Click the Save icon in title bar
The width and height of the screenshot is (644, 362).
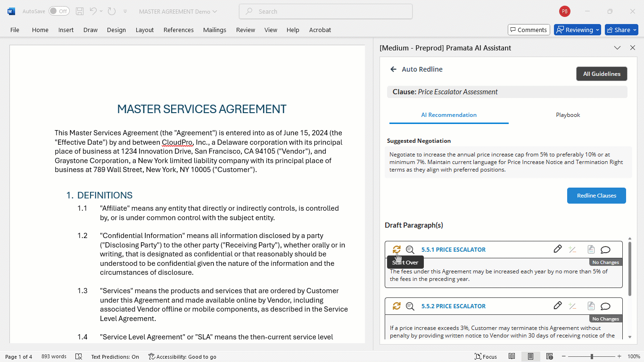[x=80, y=11]
